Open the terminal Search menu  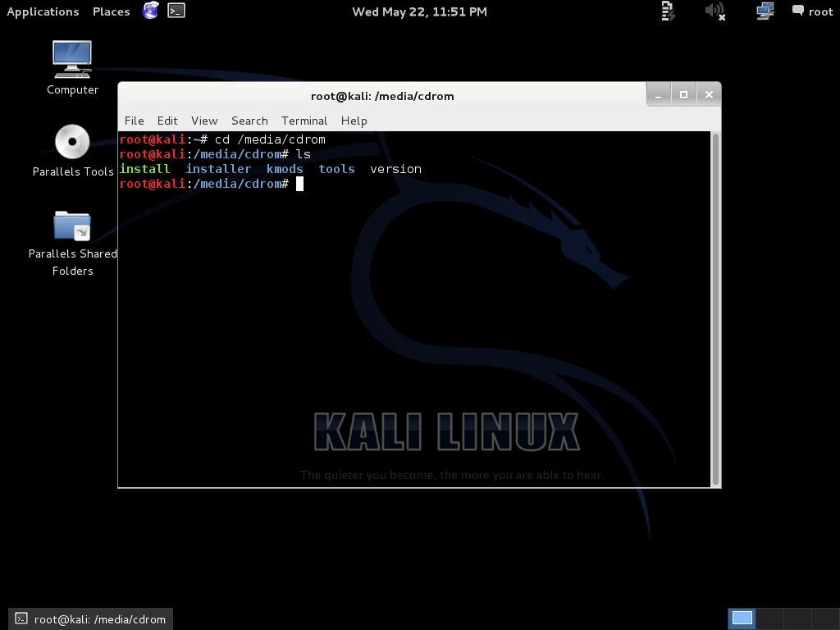pyautogui.click(x=249, y=121)
